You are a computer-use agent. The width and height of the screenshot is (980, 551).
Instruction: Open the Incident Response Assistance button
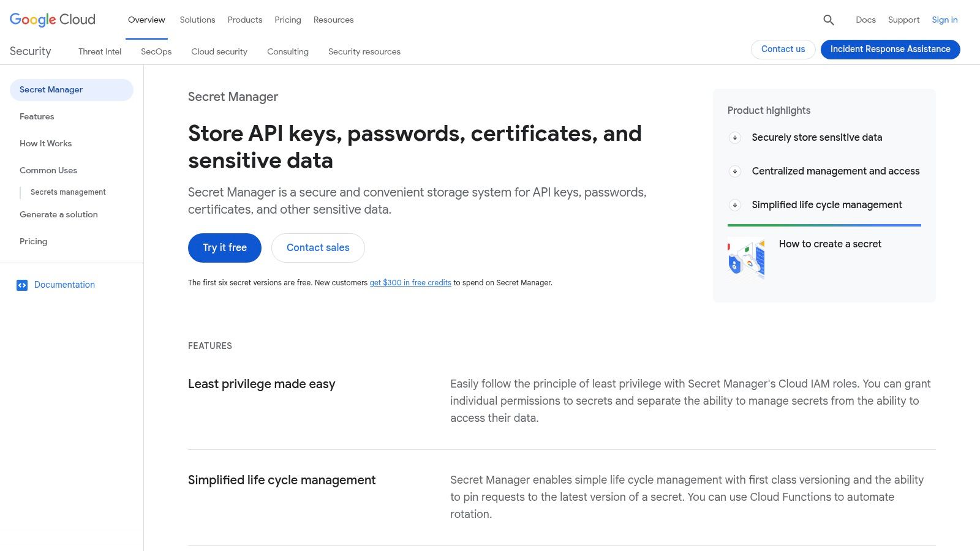pos(890,49)
